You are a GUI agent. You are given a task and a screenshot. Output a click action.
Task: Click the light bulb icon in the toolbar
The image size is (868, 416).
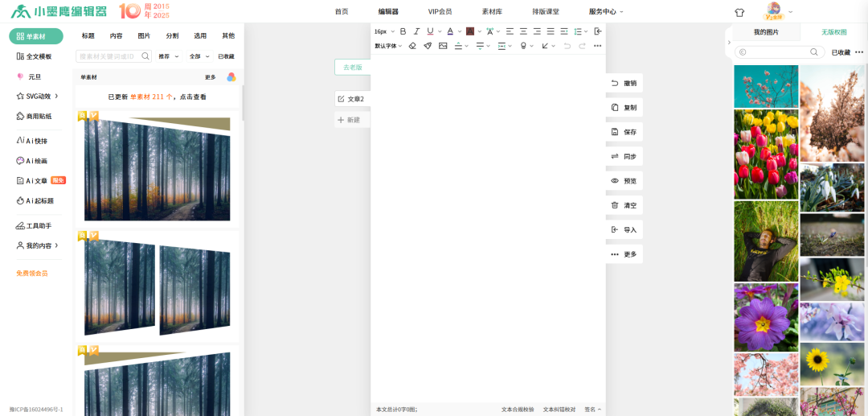[523, 46]
